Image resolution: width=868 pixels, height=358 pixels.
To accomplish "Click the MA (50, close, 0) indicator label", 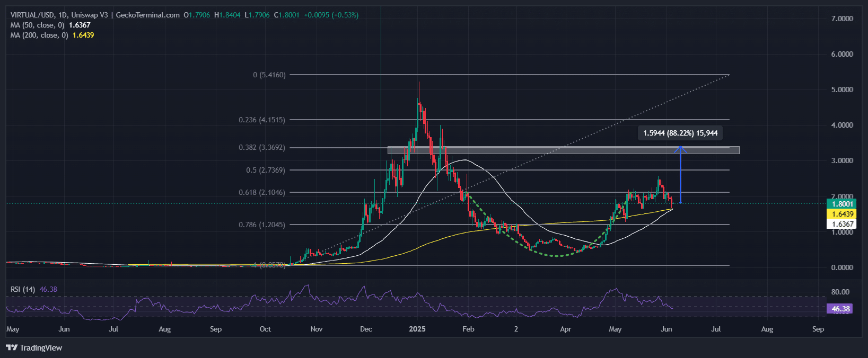I will pyautogui.click(x=37, y=25).
